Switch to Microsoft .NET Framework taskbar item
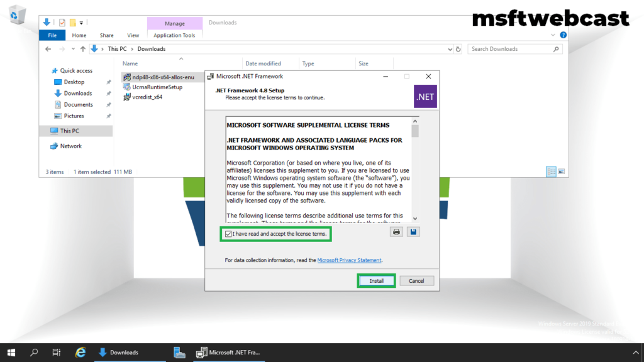Image resolution: width=644 pixels, height=362 pixels. click(229, 352)
